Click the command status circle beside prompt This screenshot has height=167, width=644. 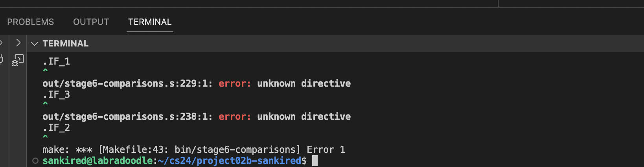(35, 161)
